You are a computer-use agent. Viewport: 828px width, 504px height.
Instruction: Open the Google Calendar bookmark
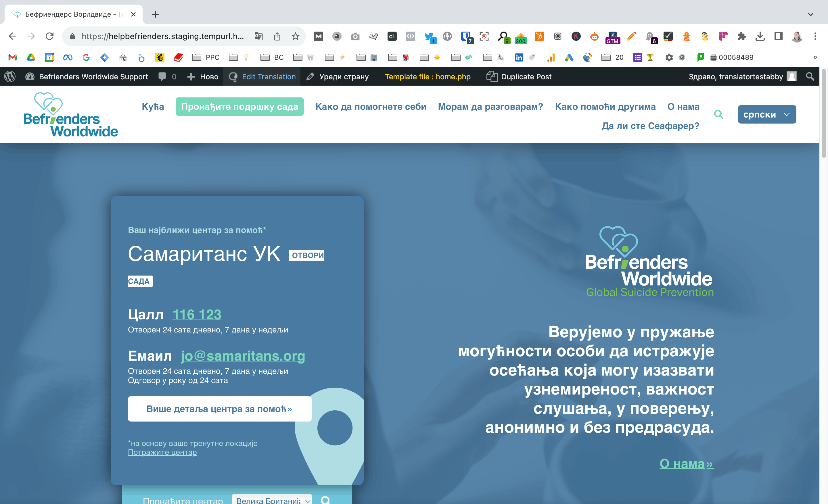pos(49,57)
